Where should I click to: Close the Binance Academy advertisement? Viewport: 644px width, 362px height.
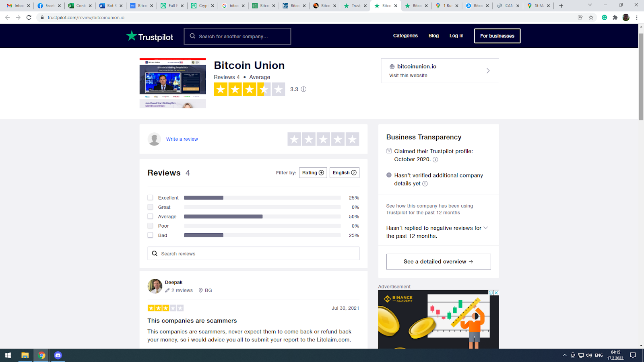(x=496, y=293)
